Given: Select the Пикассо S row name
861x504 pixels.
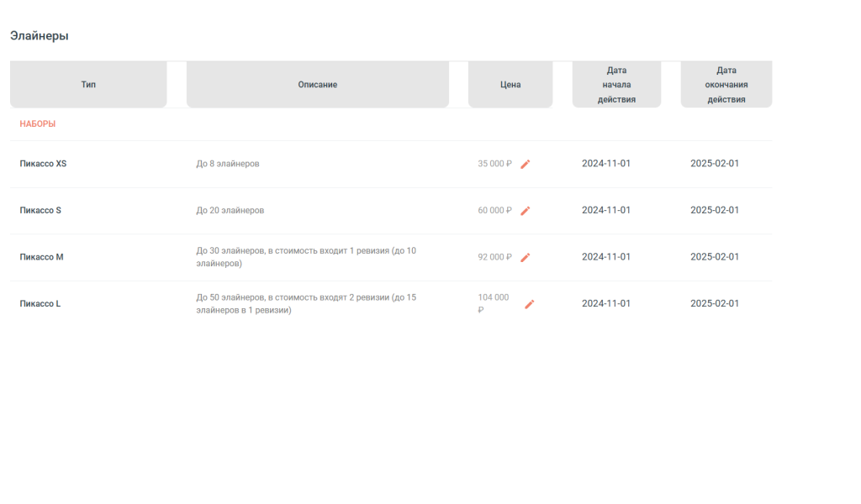Looking at the screenshot, I should (x=40, y=210).
